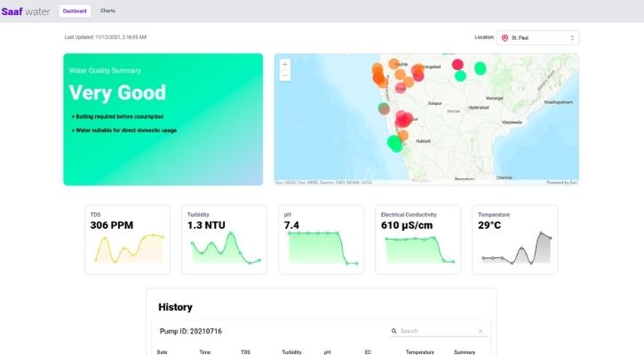Image resolution: width=644 pixels, height=355 pixels.
Task: Select the Turbidity 1.3 NTU chart card
Action: pyautogui.click(x=225, y=240)
